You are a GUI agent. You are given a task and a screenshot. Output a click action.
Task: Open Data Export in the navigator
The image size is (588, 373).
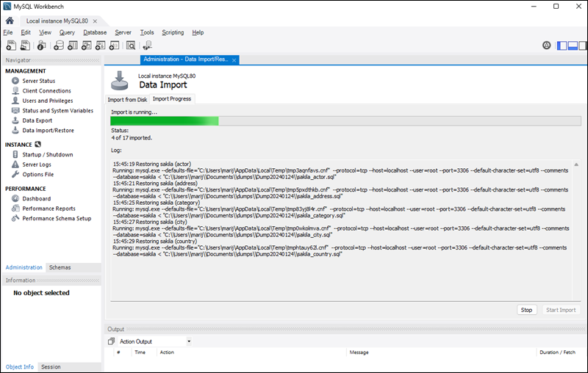click(x=37, y=120)
